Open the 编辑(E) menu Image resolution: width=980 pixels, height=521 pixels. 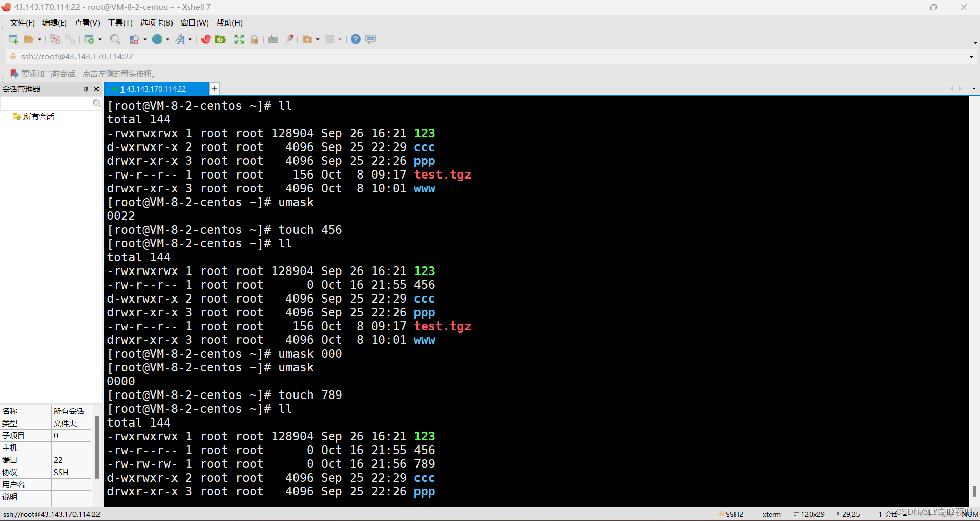[x=55, y=23]
